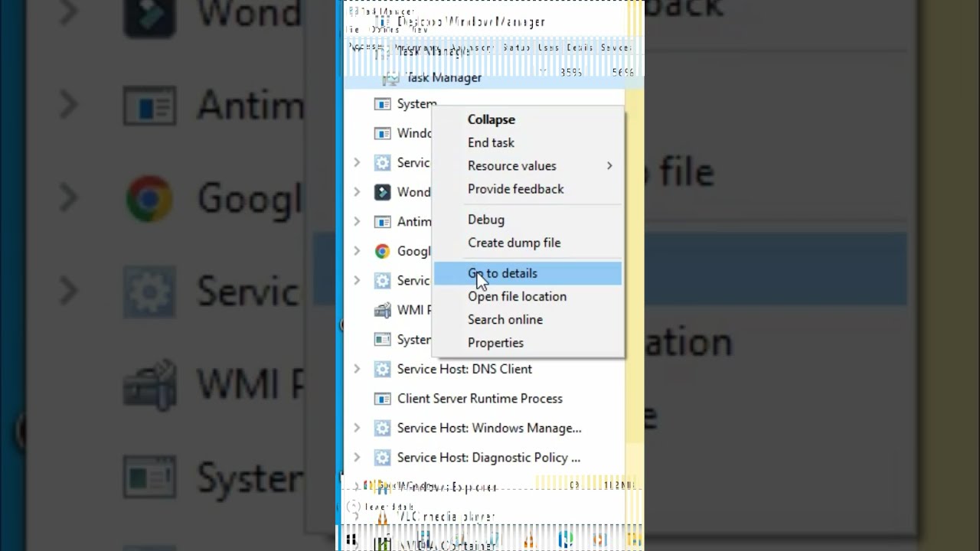Click the icon of the System row below WMI
980x551 pixels.
click(382, 339)
